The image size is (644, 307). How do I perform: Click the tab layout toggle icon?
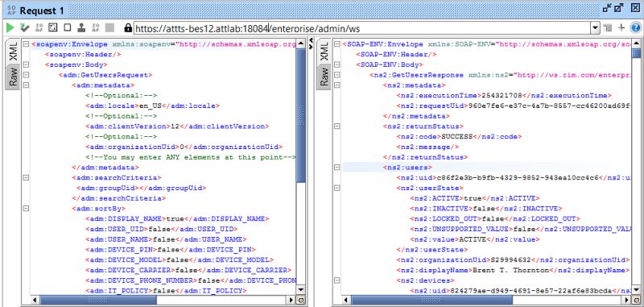(x=608, y=28)
